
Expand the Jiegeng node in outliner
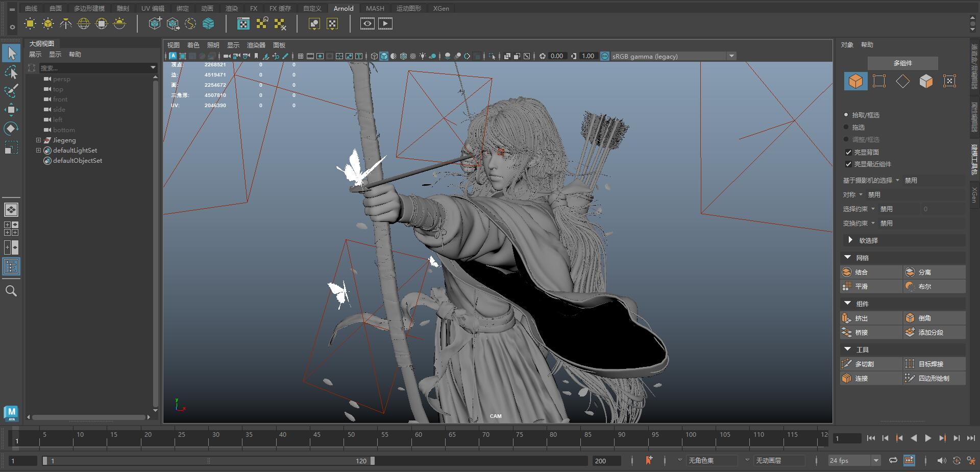pyautogui.click(x=38, y=140)
